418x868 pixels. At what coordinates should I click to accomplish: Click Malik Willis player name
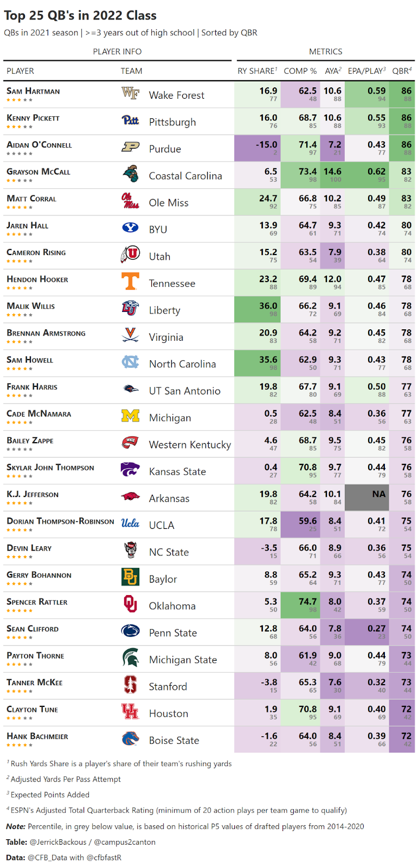pyautogui.click(x=31, y=306)
